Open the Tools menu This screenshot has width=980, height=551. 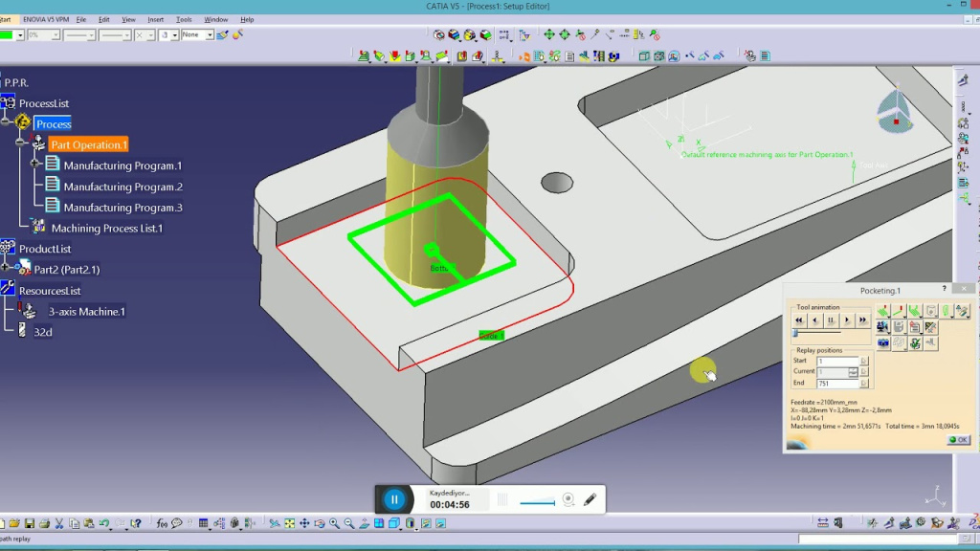click(x=184, y=19)
